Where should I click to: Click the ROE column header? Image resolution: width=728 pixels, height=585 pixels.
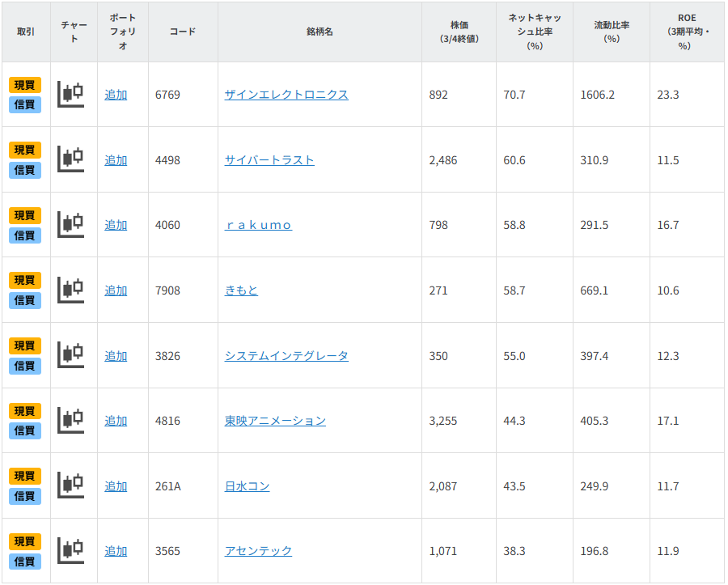(686, 32)
